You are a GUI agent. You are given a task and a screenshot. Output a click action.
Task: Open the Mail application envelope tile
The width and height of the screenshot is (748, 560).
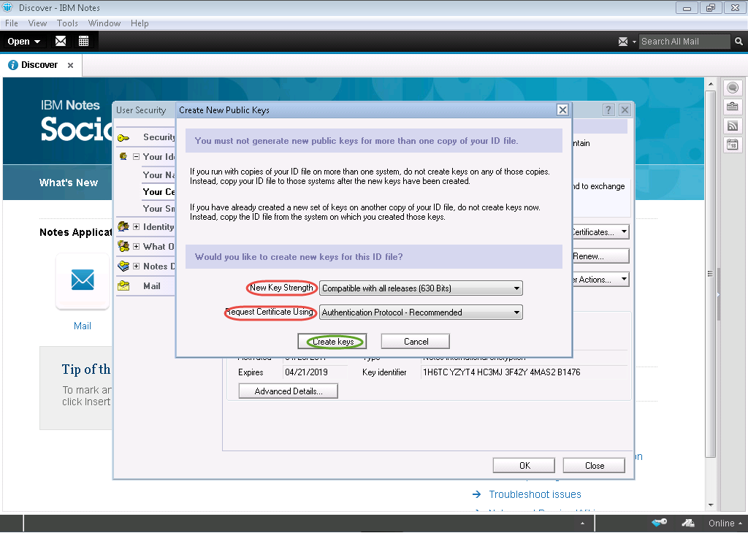(83, 280)
